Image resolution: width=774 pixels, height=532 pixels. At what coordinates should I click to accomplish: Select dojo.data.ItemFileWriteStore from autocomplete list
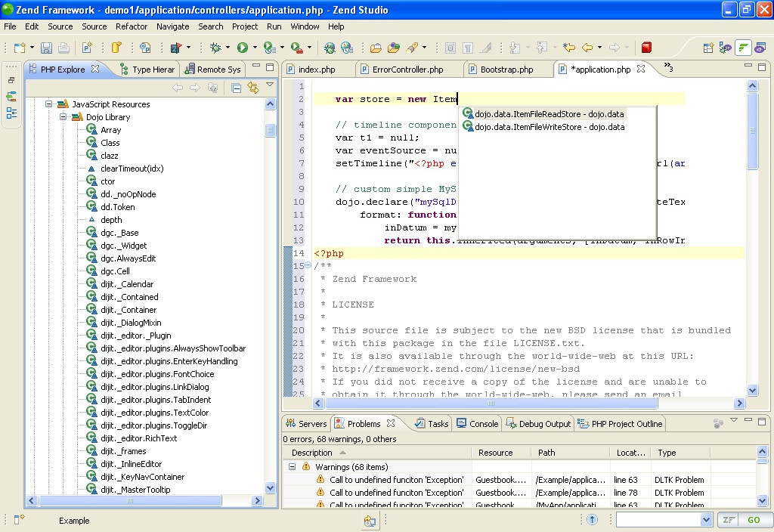click(550, 127)
